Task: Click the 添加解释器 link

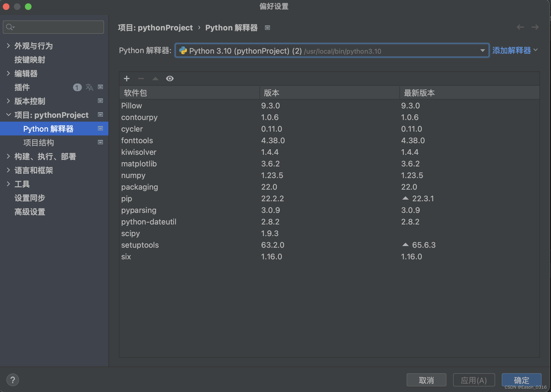Action: [511, 50]
